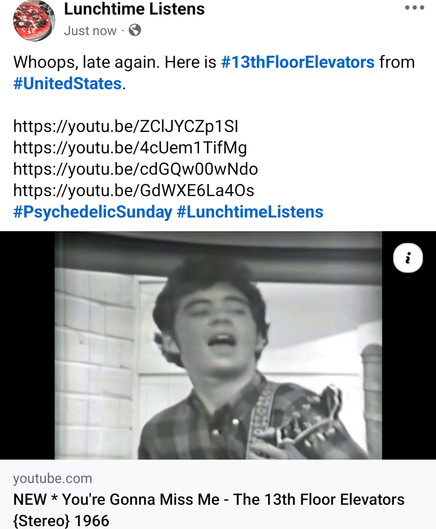Click the info icon on video preview
436x529 pixels.
[408, 258]
